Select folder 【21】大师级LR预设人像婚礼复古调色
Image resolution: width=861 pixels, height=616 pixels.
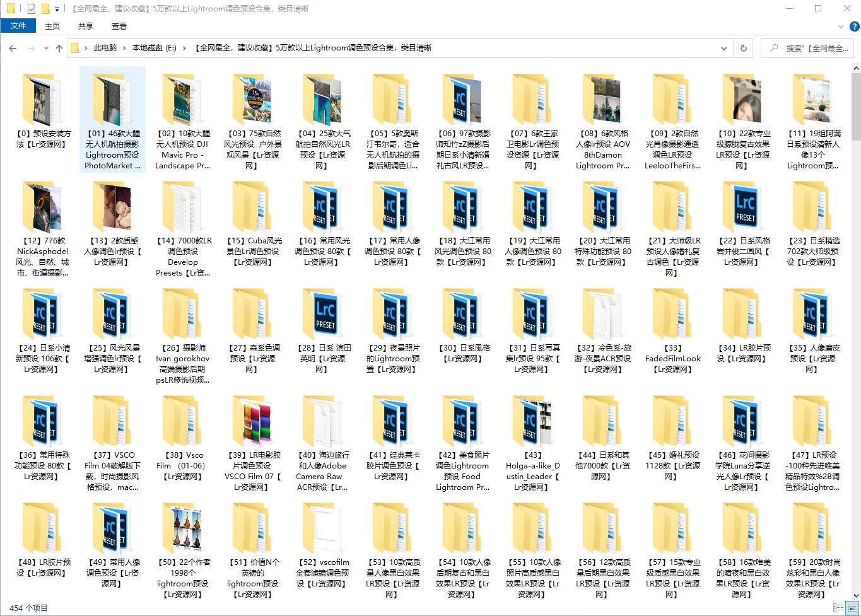(673, 227)
